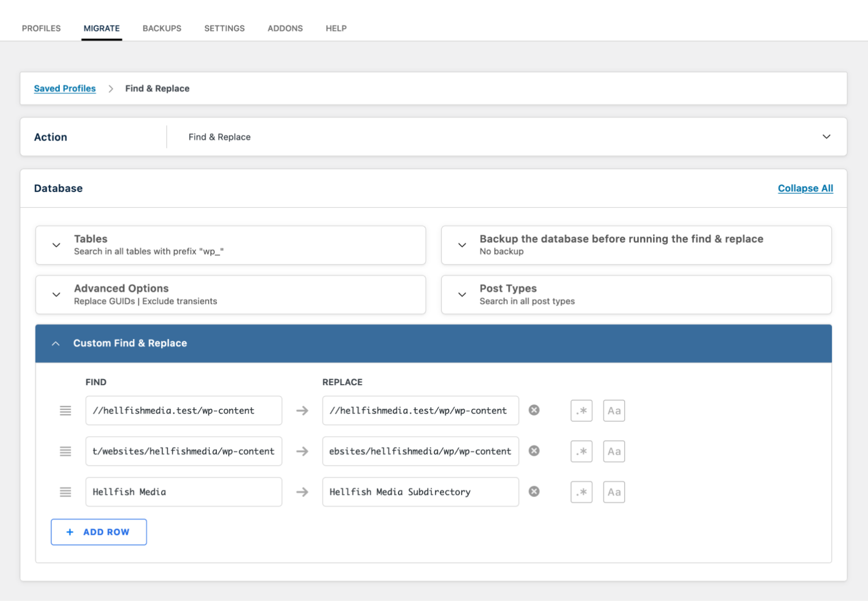Click the arrow icon in the first row
The width and height of the screenshot is (868, 601).
click(302, 411)
